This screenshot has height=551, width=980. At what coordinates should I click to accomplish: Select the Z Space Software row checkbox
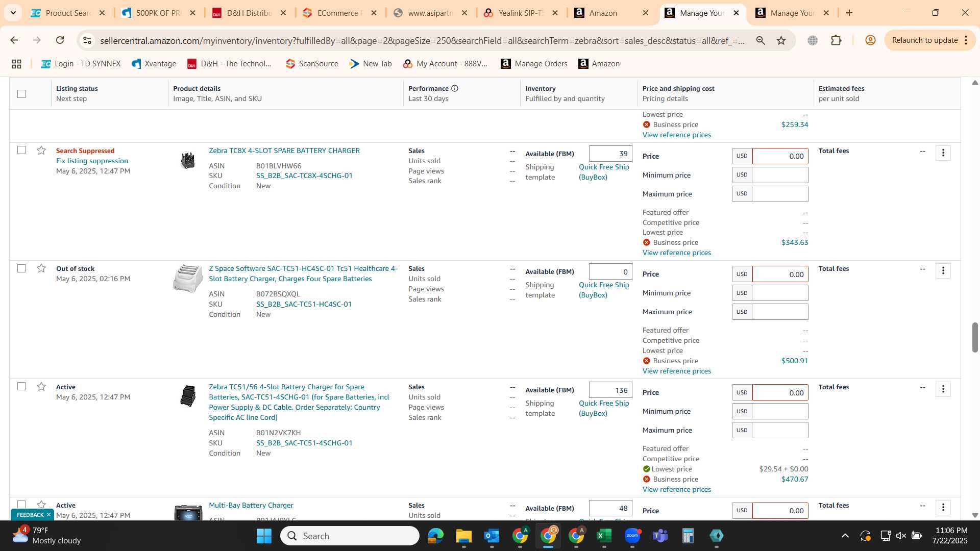tap(21, 268)
